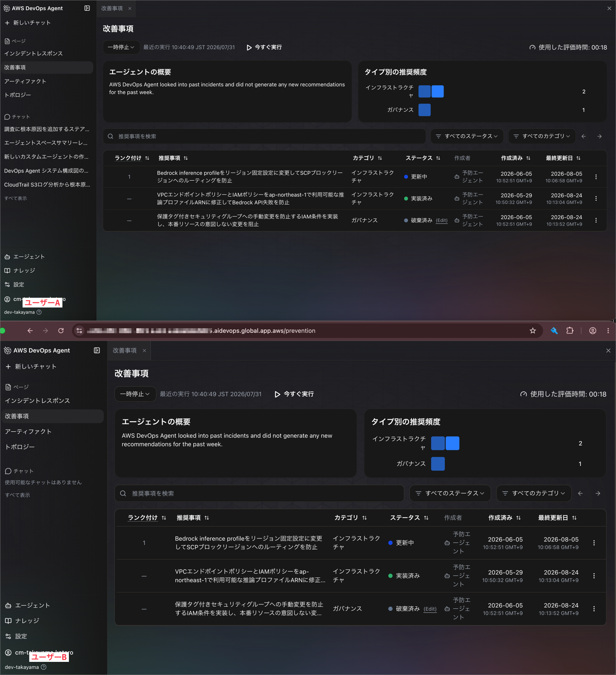Click Edit link beside 破棄済み in top window
This screenshot has height=675, width=616.
coord(441,221)
